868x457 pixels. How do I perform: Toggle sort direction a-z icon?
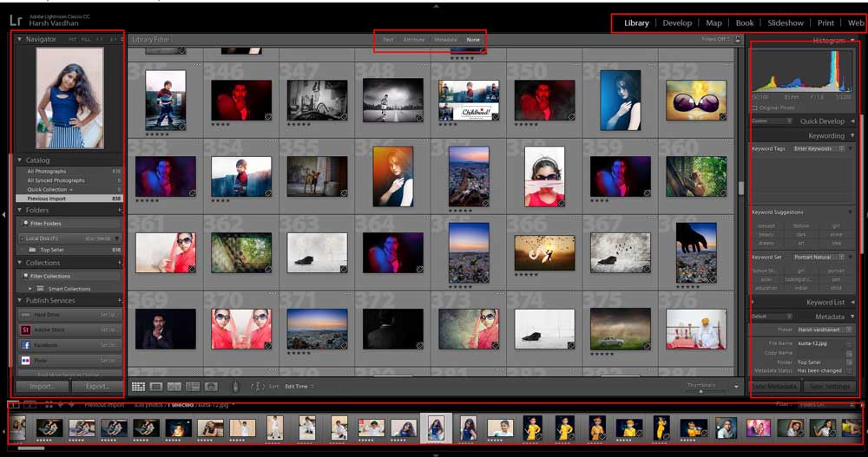pos(258,387)
